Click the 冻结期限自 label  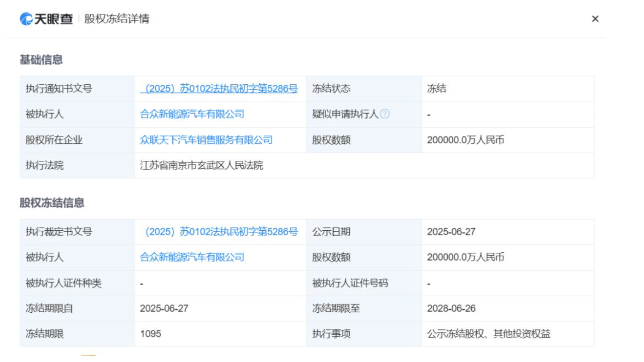(49, 308)
